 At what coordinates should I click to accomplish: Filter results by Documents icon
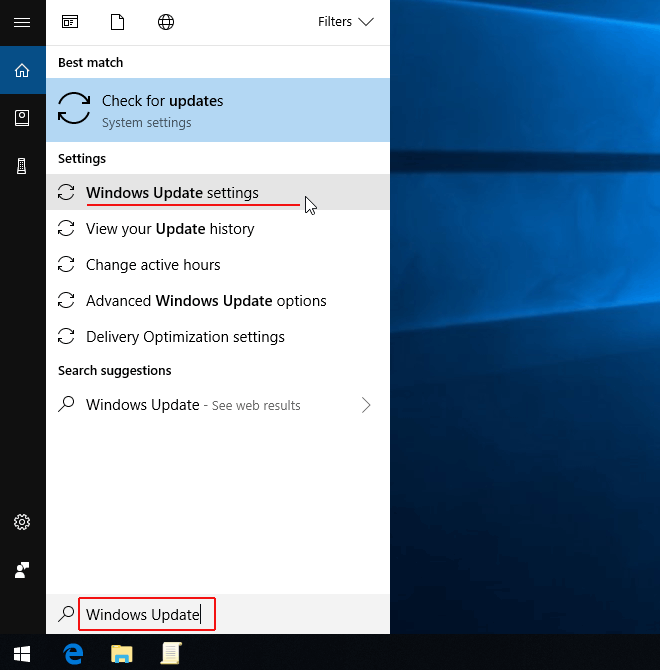pyautogui.click(x=117, y=22)
